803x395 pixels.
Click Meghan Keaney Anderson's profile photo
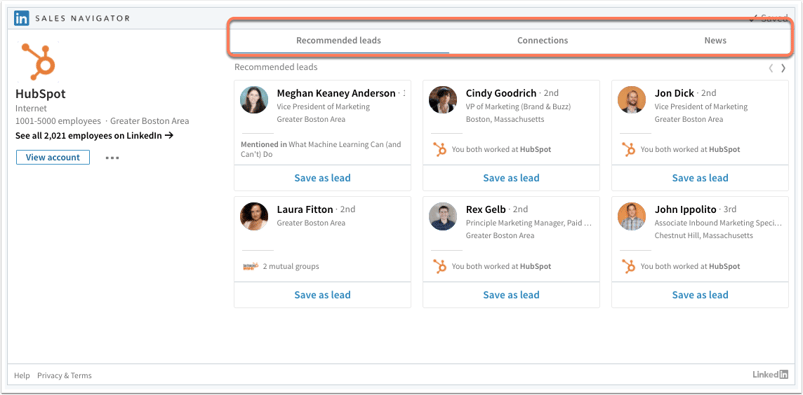(254, 100)
